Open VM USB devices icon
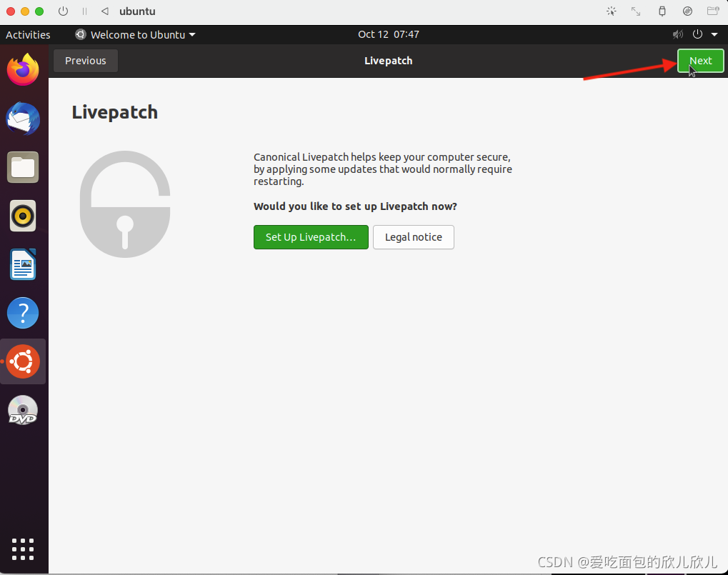Image resolution: width=728 pixels, height=575 pixels. [x=662, y=11]
